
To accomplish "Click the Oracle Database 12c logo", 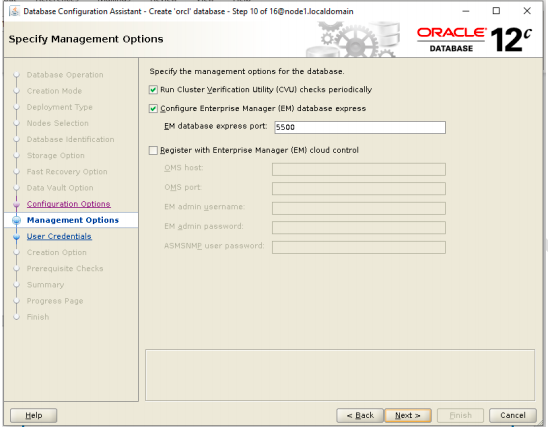I will (x=474, y=39).
